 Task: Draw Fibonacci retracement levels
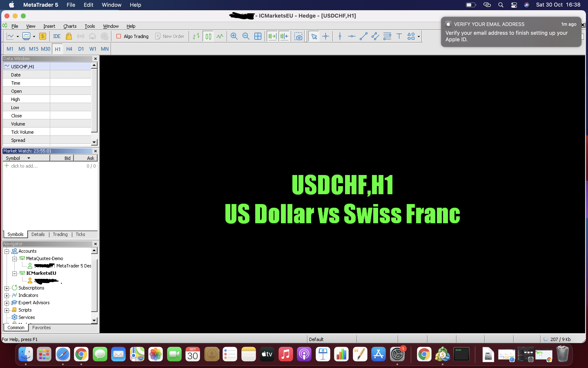(x=387, y=36)
